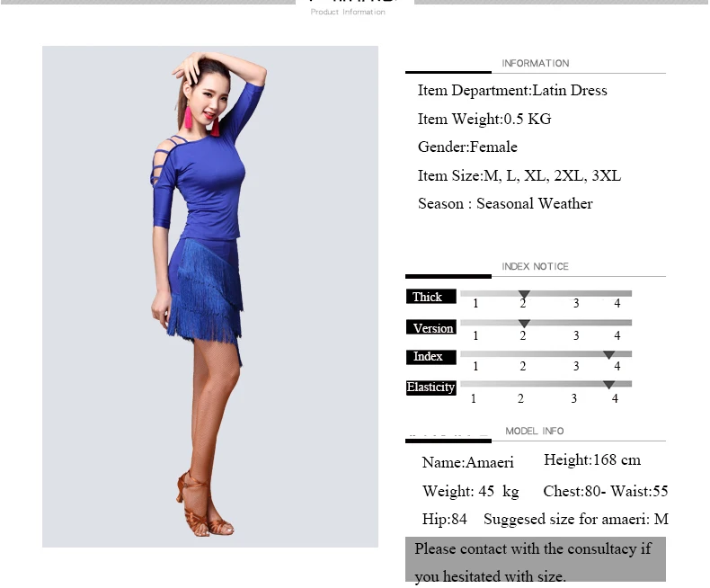The height and width of the screenshot is (588, 710).
Task: Click the model photo in blue dress
Action: click(x=210, y=297)
